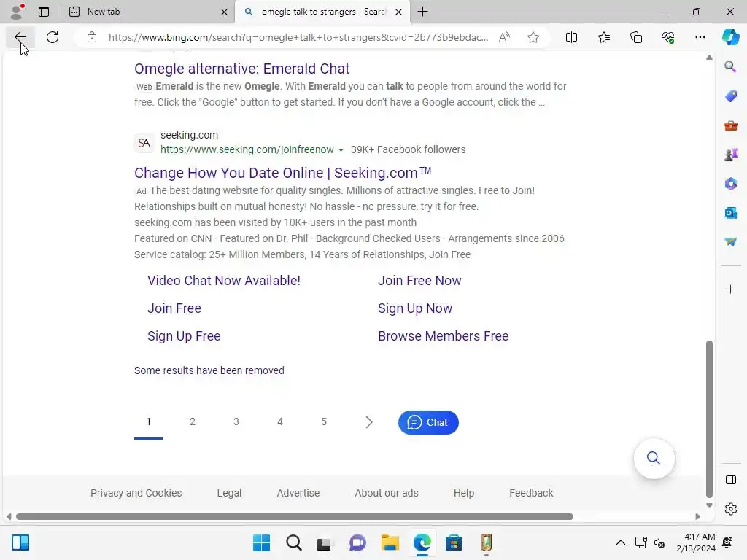Show hidden icons in system tray
This screenshot has width=747, height=560.
click(620, 542)
